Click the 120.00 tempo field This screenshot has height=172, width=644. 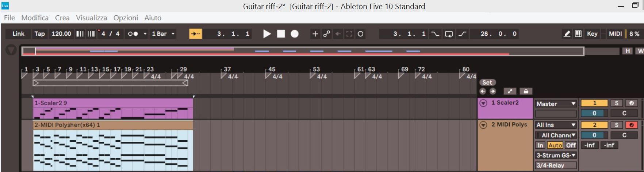coord(61,34)
